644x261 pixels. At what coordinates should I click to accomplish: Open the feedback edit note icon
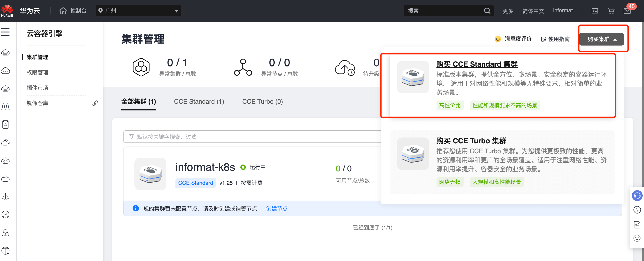pyautogui.click(x=637, y=224)
